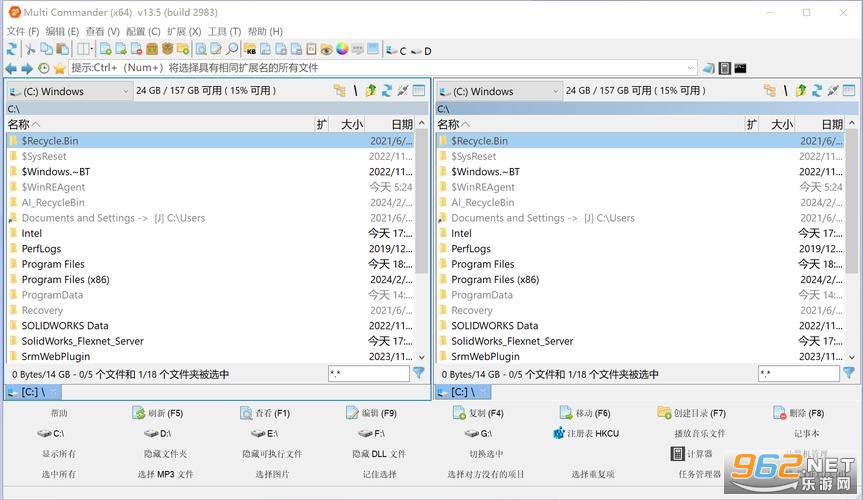The image size is (863, 500).
Task: Click left panel scrollbar down arrow
Action: pyautogui.click(x=422, y=357)
